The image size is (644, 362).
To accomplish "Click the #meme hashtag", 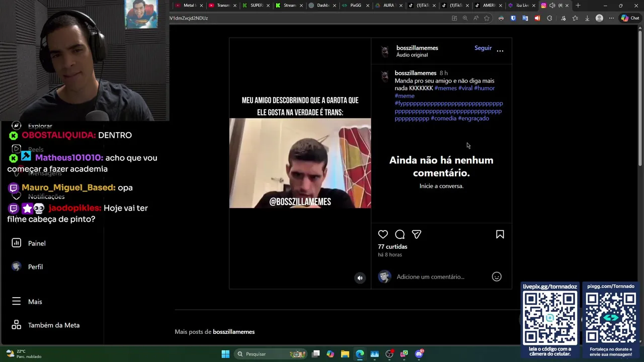I will coord(405,96).
